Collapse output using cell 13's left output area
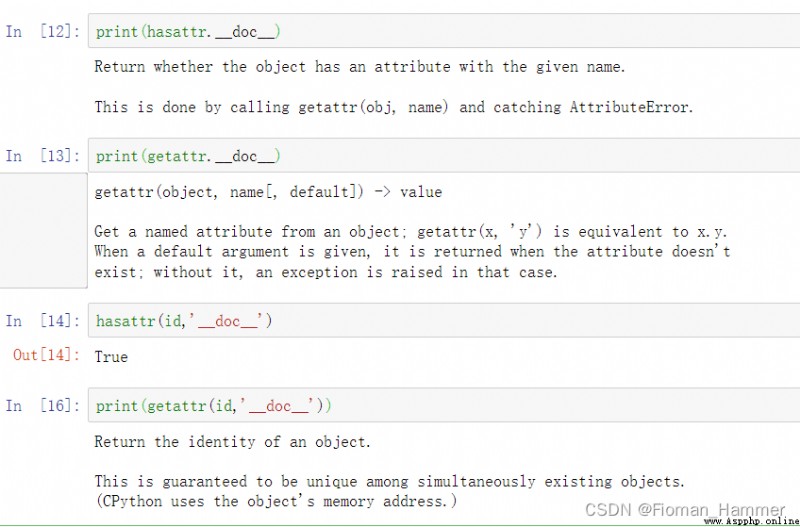 43,230
